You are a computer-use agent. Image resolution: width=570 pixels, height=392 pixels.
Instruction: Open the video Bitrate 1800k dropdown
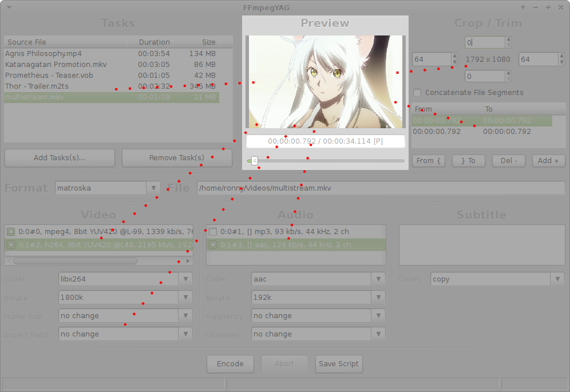(185, 297)
